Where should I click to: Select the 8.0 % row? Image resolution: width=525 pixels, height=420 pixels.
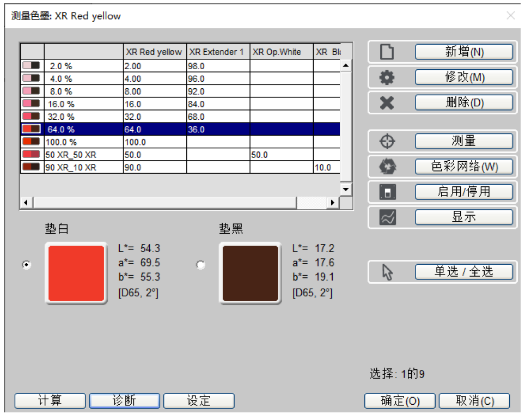[180, 92]
